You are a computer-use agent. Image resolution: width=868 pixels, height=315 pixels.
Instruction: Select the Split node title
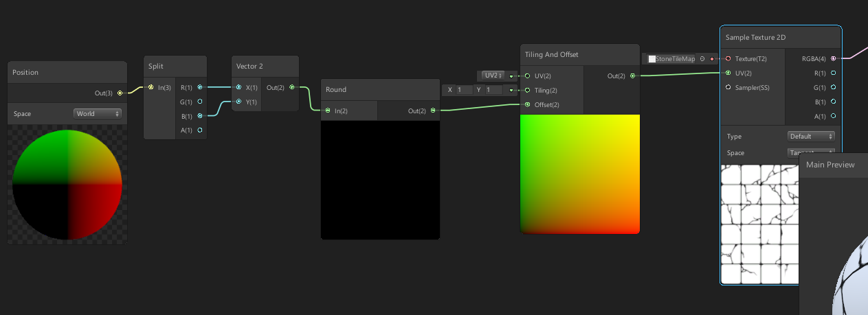point(155,67)
